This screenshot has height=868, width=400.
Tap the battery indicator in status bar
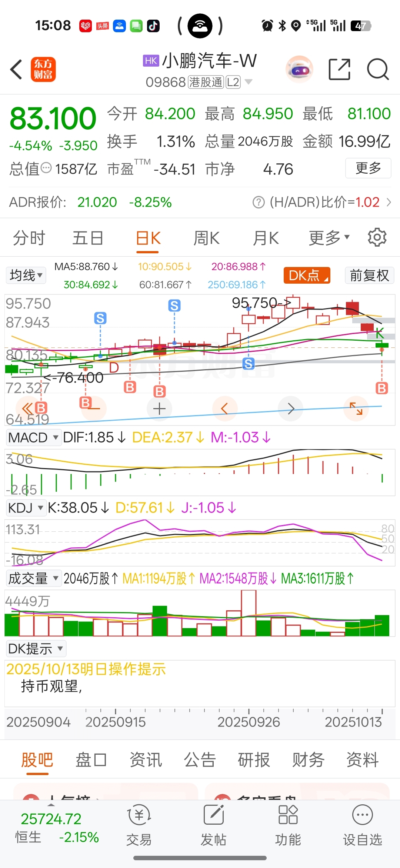361,26
